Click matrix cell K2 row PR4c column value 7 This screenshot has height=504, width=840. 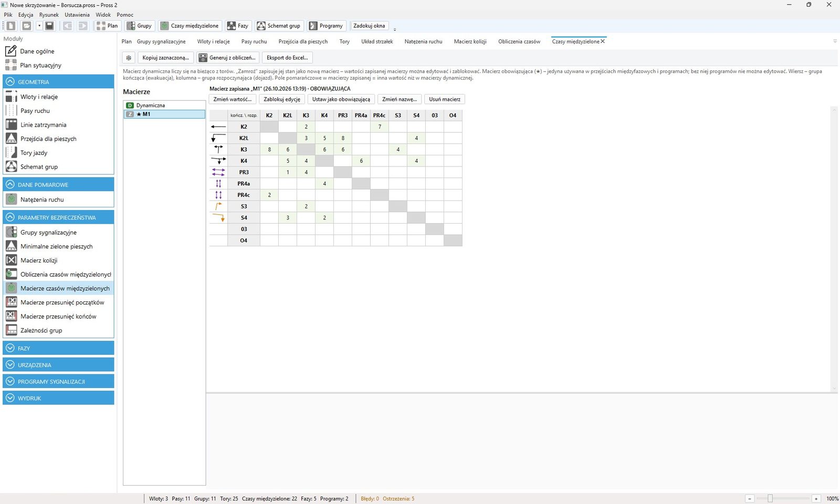pos(380,127)
